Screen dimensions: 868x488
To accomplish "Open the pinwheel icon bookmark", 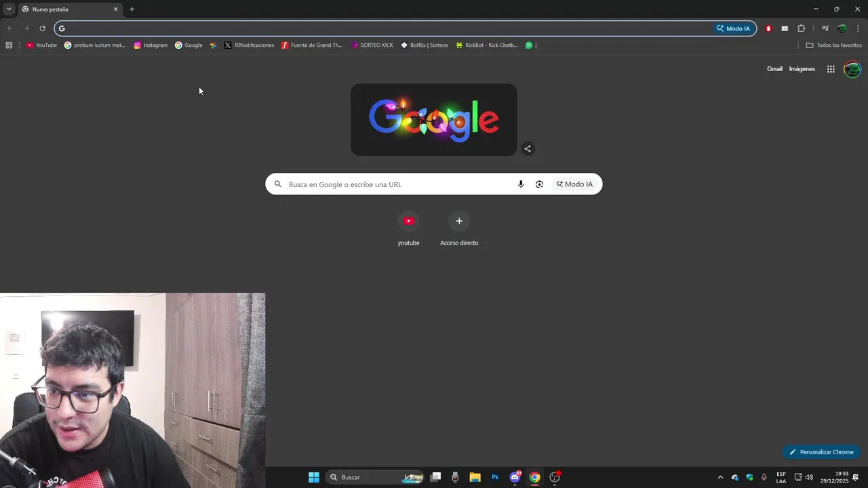I will pos(213,45).
